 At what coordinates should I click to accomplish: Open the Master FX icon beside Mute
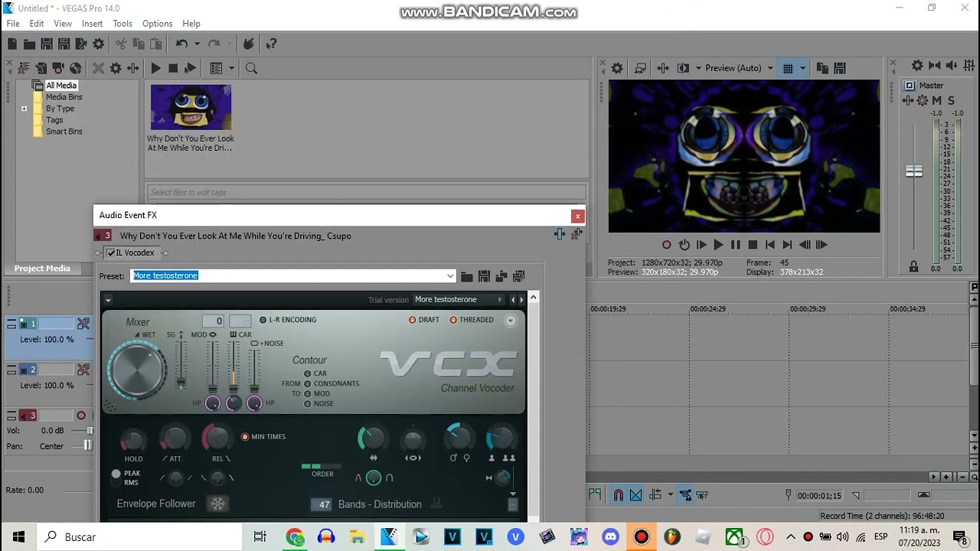[922, 100]
